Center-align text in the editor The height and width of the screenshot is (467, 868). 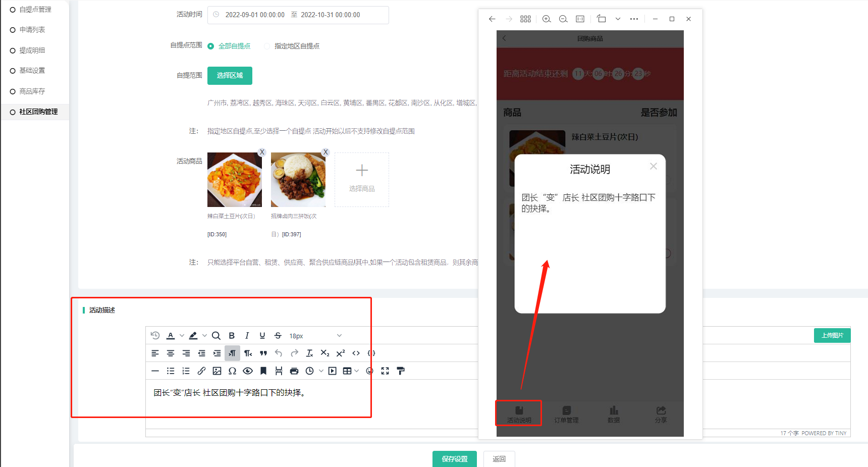[x=171, y=353]
